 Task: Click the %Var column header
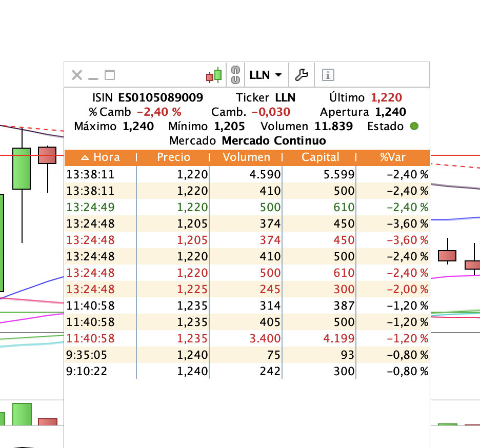point(393,157)
